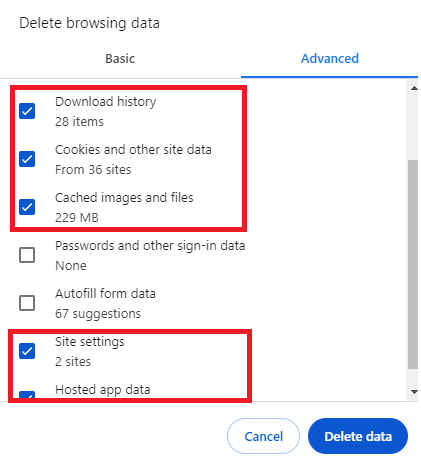The image size is (421, 465).
Task: Click the Site settings label
Action: [x=90, y=342]
